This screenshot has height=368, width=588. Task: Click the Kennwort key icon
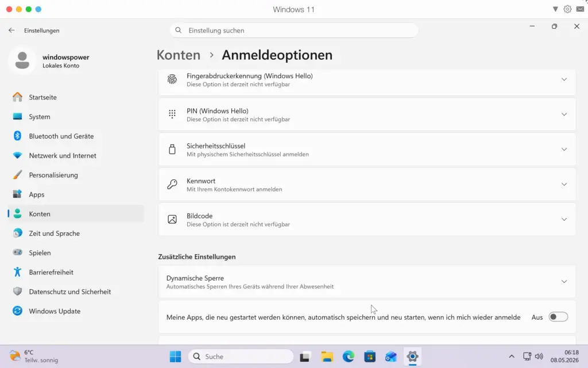(x=172, y=184)
